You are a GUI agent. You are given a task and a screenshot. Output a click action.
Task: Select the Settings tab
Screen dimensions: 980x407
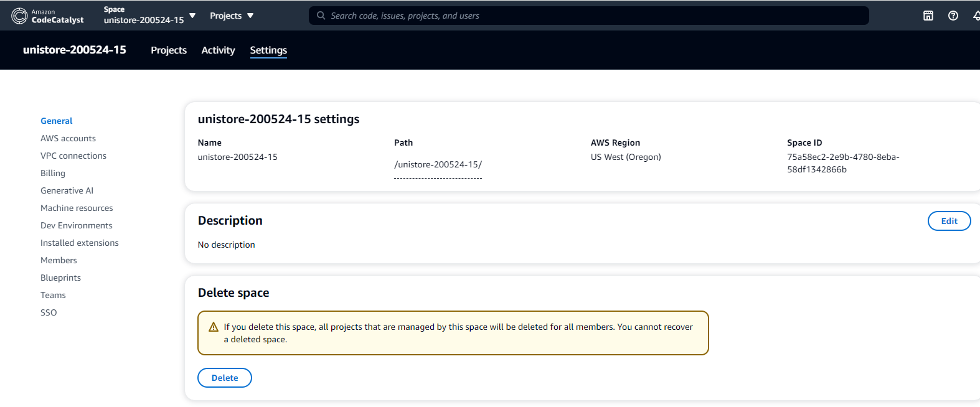click(x=268, y=50)
